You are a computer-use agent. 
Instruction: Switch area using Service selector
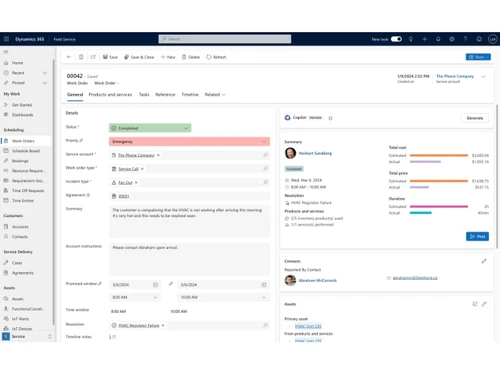[x=27, y=337]
